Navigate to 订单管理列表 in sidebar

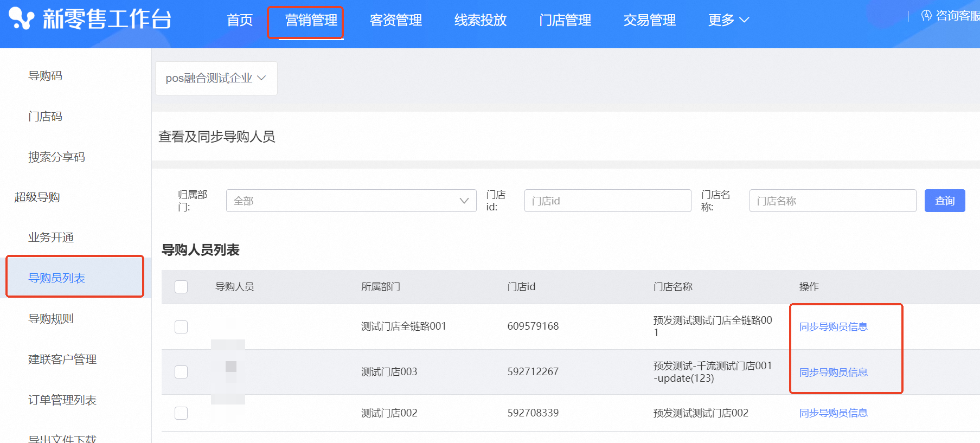pyautogui.click(x=62, y=400)
